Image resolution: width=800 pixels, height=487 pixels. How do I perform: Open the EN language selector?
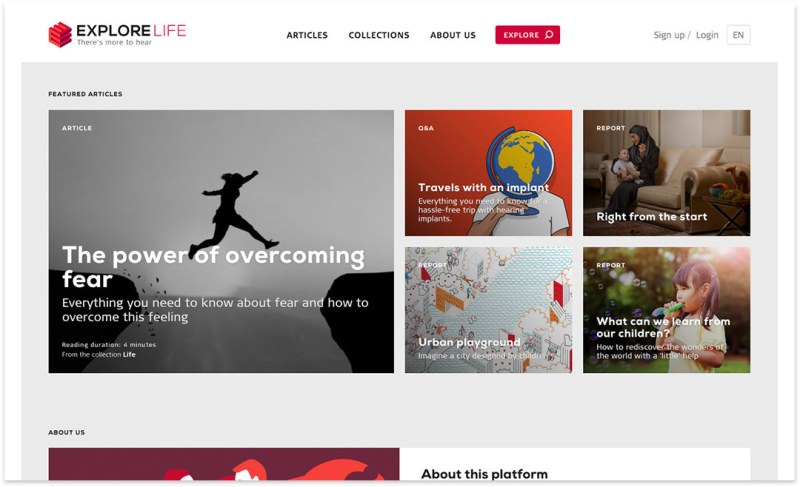pos(738,35)
